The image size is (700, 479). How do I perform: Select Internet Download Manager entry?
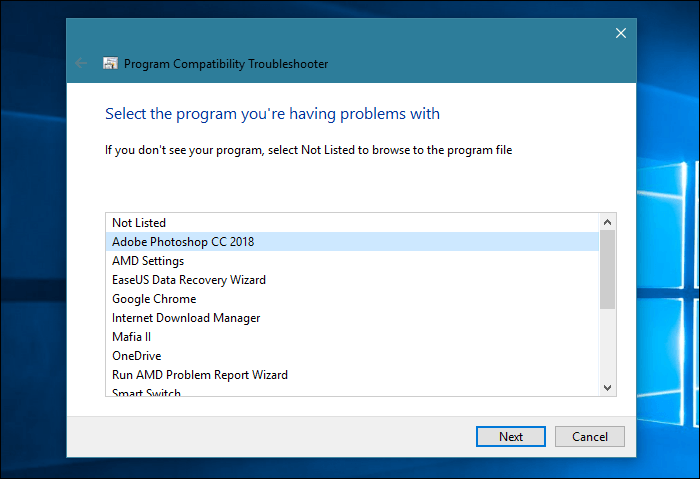pyautogui.click(x=186, y=318)
